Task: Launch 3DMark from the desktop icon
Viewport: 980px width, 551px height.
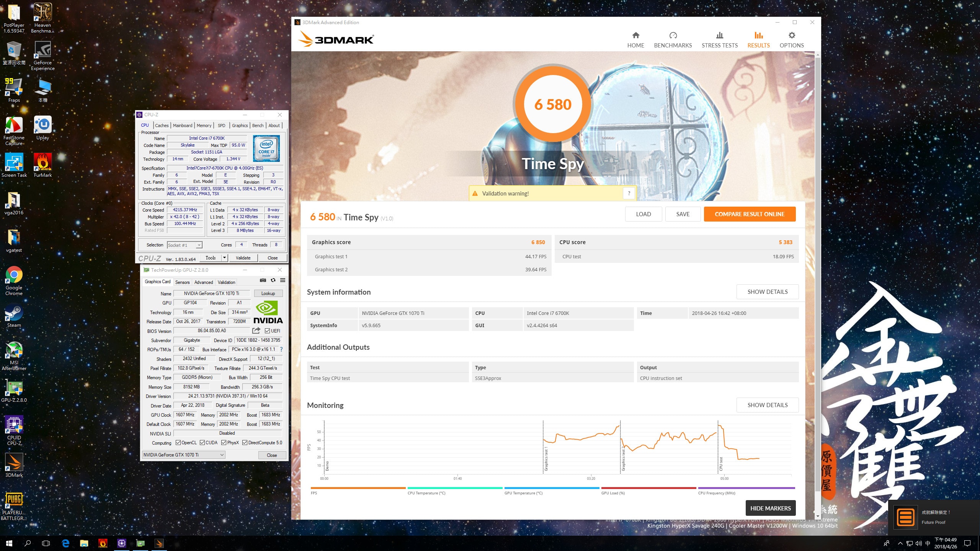Action: point(14,466)
